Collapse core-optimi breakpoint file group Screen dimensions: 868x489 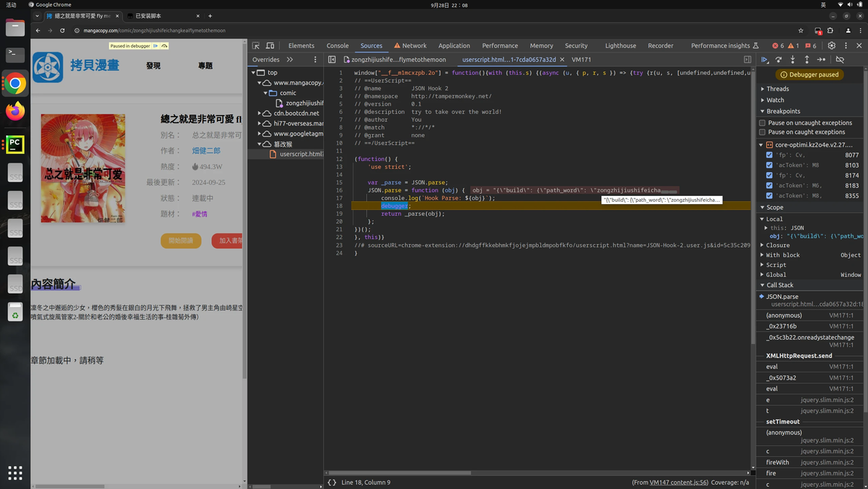[761, 145]
